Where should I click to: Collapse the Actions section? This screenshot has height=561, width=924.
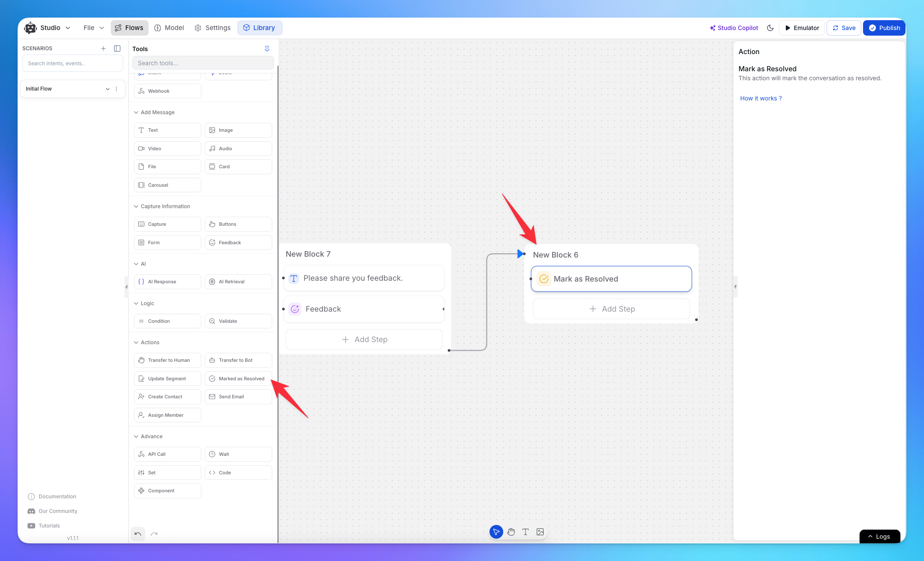coord(136,343)
